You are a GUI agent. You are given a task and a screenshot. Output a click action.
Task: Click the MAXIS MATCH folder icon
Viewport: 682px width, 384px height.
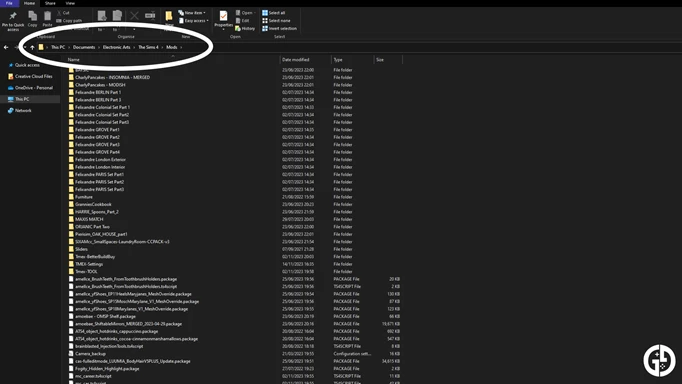tap(71, 219)
